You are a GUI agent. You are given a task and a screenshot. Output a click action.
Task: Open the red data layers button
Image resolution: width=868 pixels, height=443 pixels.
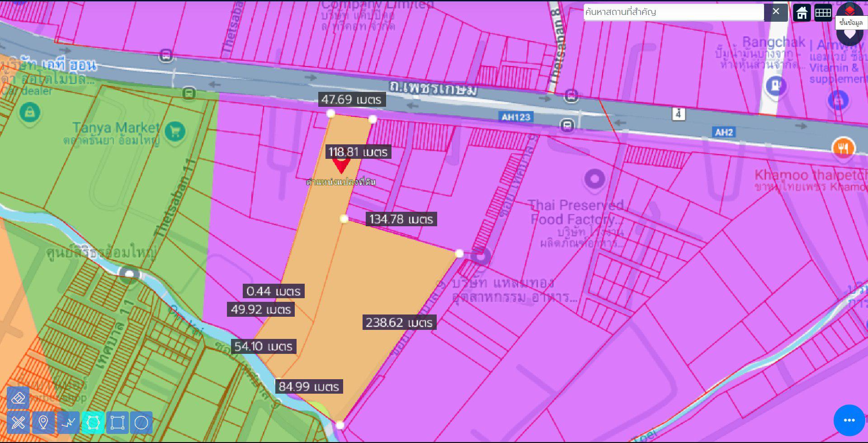[x=850, y=11]
